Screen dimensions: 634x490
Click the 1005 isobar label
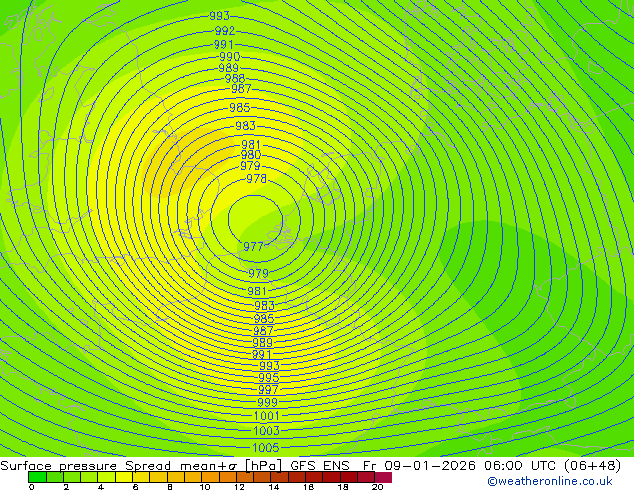[266, 448]
